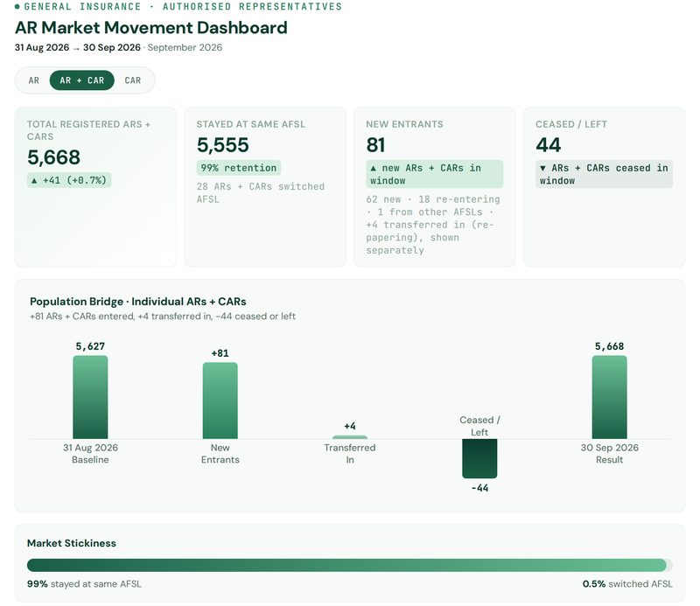The height and width of the screenshot is (606, 700).
Task: Click the +41 (+0.7%) change badge
Action: point(69,180)
